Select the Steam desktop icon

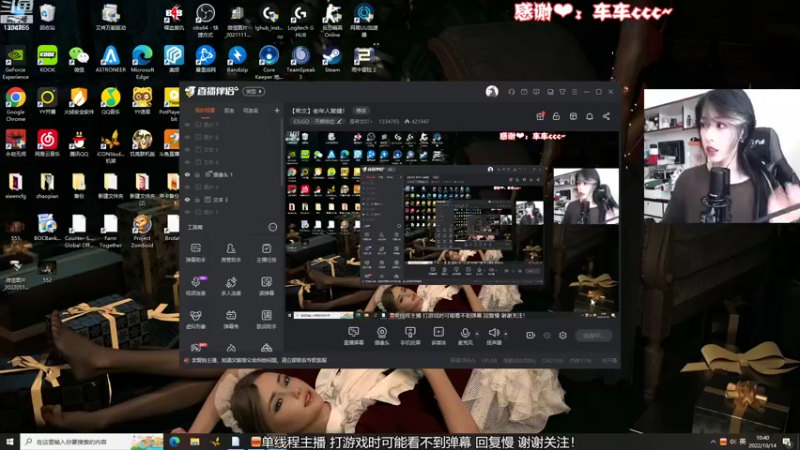[332, 59]
